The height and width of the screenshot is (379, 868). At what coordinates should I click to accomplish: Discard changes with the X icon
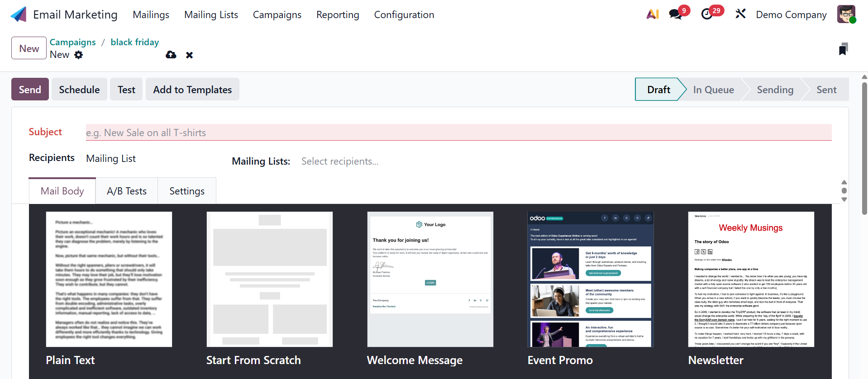point(190,55)
